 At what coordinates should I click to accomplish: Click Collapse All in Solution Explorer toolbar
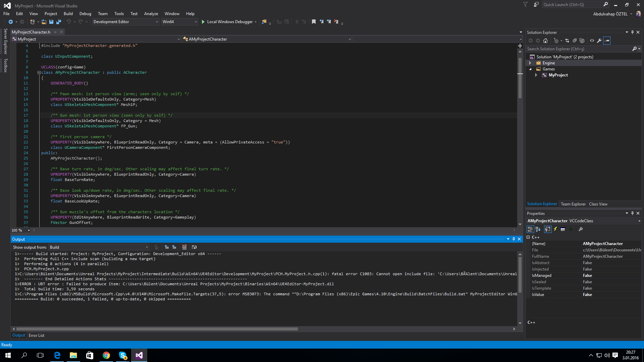point(575,41)
